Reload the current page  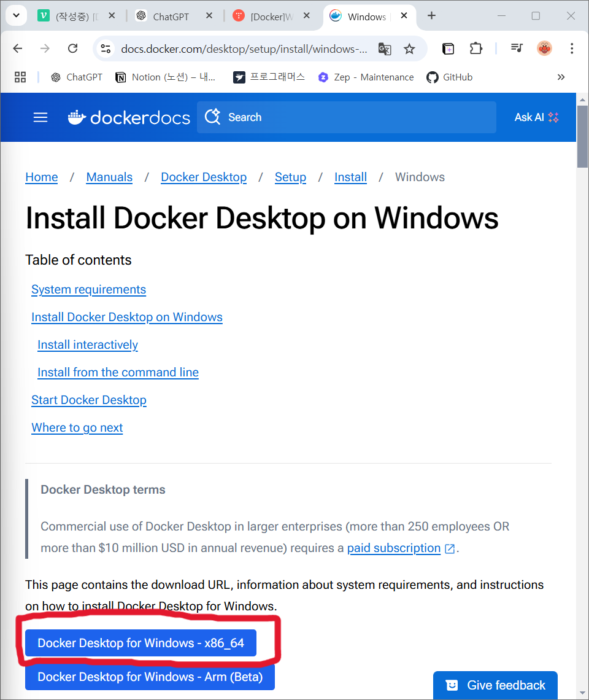point(73,49)
